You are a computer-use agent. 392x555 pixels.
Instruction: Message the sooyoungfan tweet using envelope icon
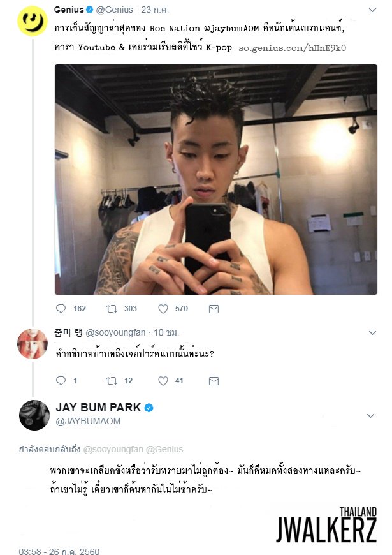point(214,381)
